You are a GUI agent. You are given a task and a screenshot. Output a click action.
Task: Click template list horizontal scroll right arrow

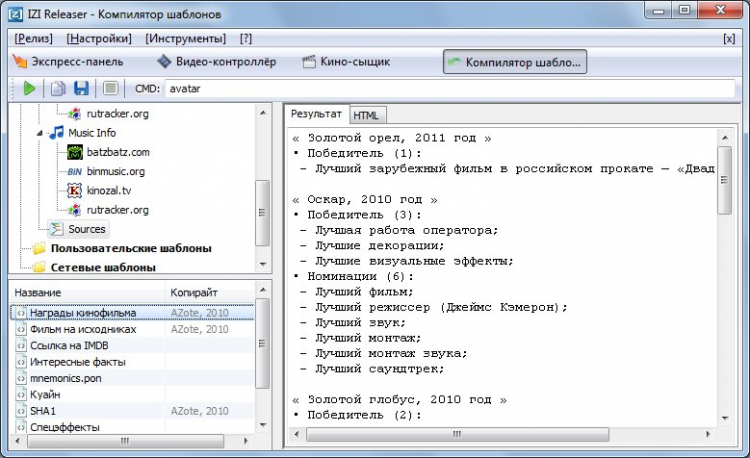246,441
